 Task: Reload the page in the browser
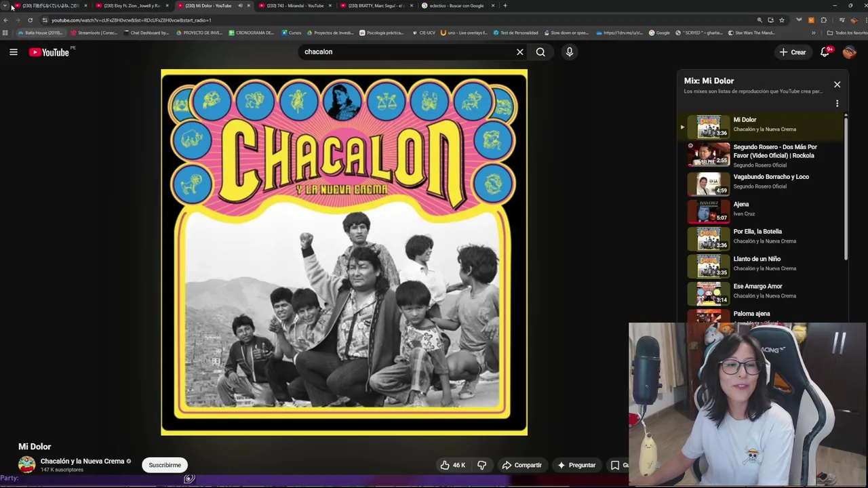(30, 20)
